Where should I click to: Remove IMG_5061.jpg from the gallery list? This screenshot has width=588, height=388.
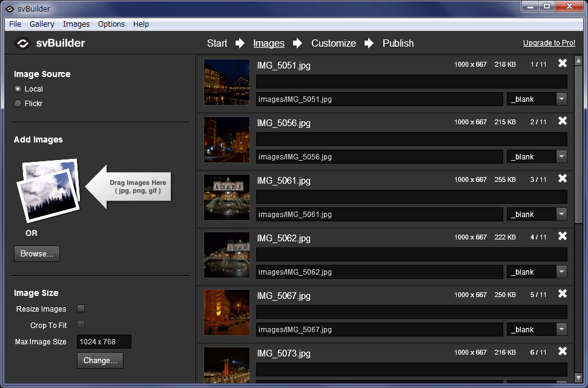click(x=562, y=179)
